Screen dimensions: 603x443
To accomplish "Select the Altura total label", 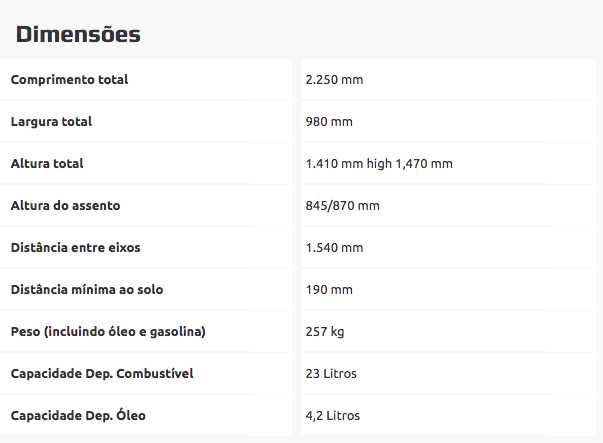I will pos(47,163).
